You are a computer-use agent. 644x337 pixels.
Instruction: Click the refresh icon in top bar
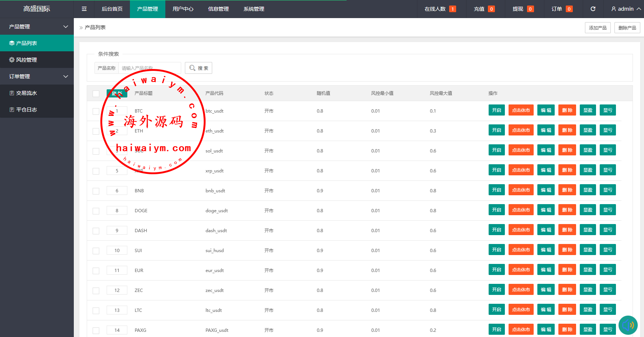click(x=593, y=9)
